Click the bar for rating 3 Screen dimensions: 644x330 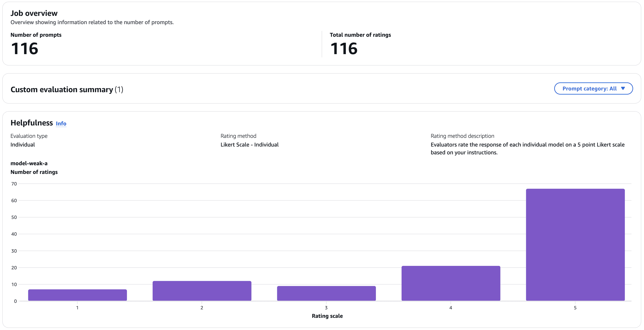coord(326,293)
